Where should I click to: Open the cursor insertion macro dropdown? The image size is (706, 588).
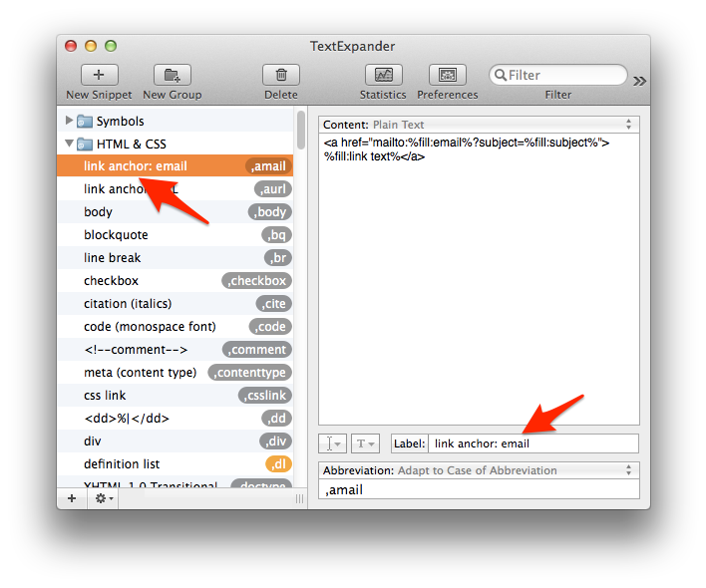point(332,443)
